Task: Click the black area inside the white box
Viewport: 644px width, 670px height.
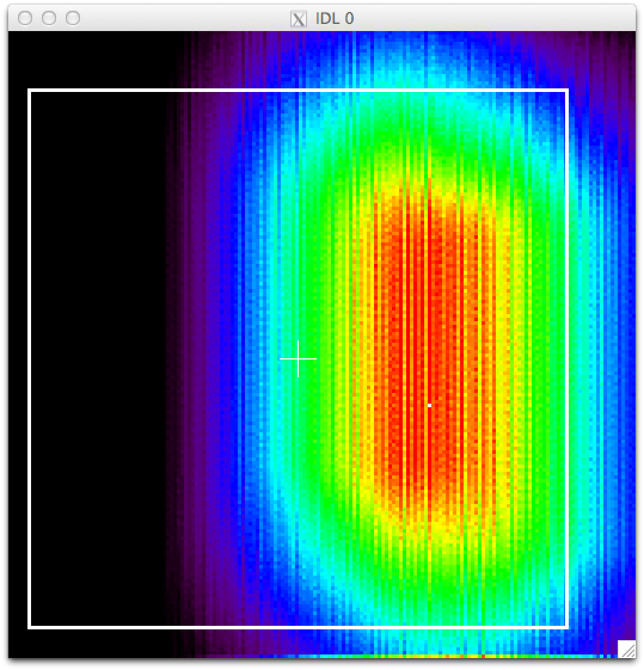Action: (96, 358)
